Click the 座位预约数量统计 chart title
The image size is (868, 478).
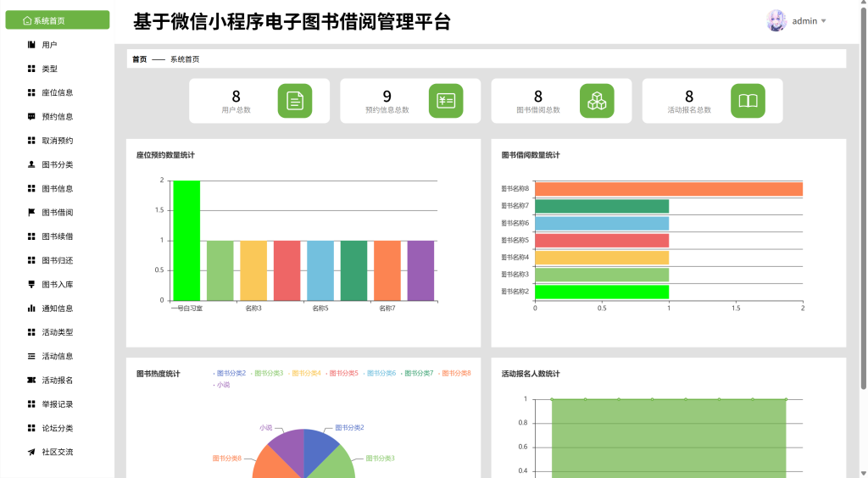[x=165, y=155]
